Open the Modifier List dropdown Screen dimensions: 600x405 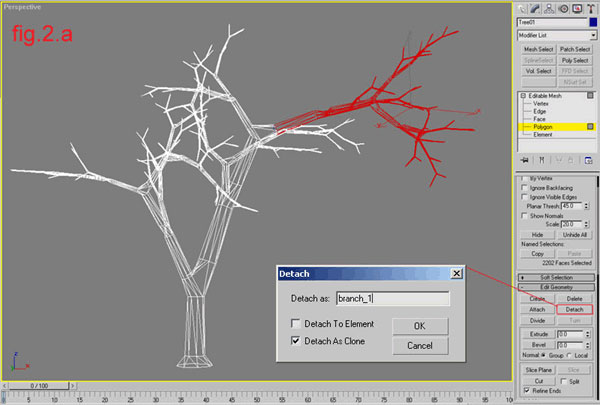tap(555, 34)
